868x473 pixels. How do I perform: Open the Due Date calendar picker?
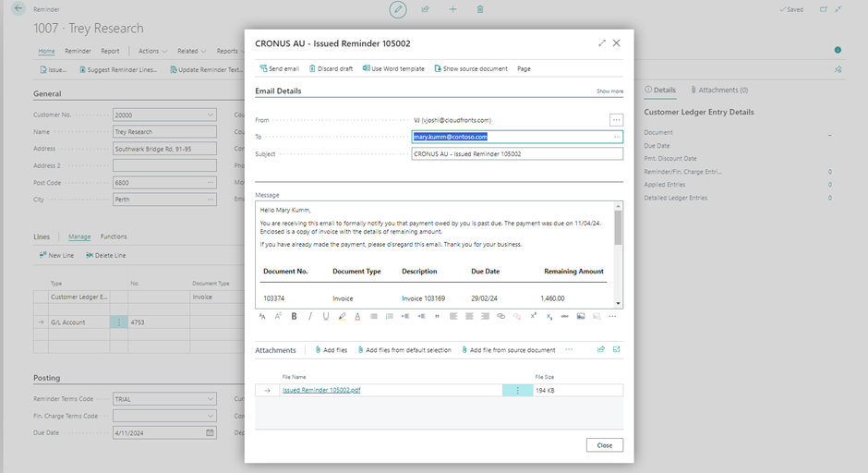pyautogui.click(x=210, y=432)
